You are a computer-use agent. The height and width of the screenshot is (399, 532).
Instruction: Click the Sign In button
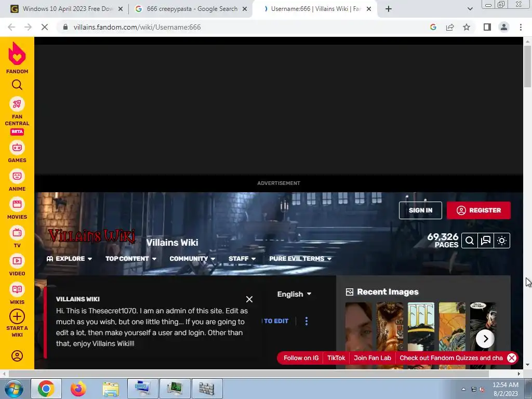420,210
